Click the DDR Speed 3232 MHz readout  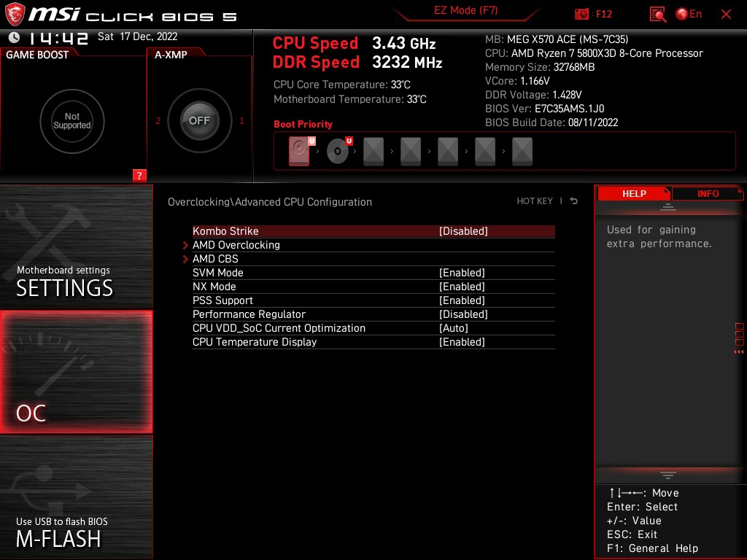[x=357, y=63]
